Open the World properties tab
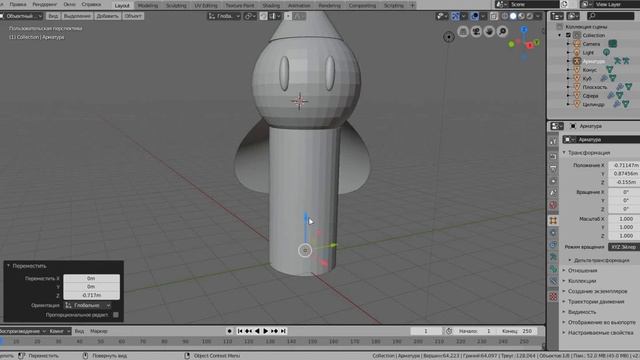The height and width of the screenshot is (360, 640). tap(553, 205)
